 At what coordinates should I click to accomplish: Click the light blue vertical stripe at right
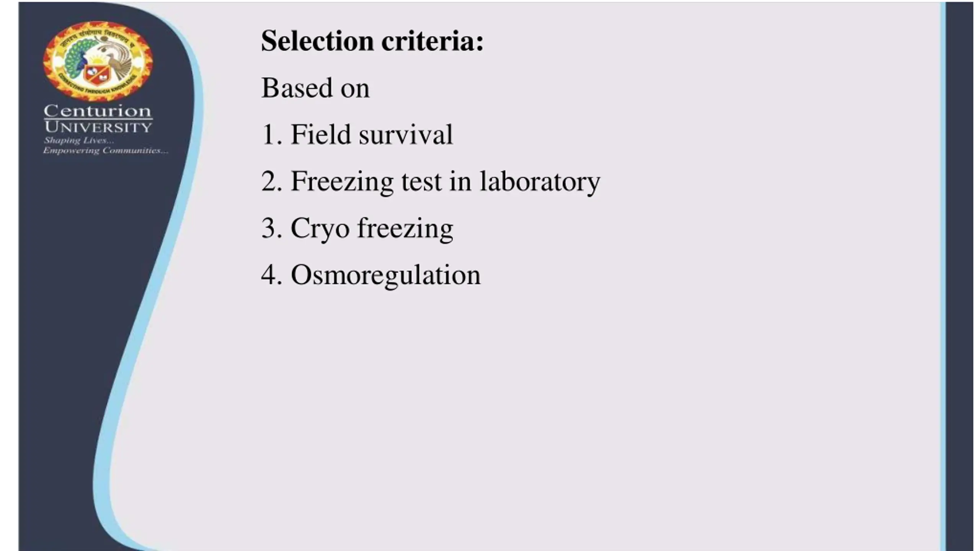pos(943,276)
